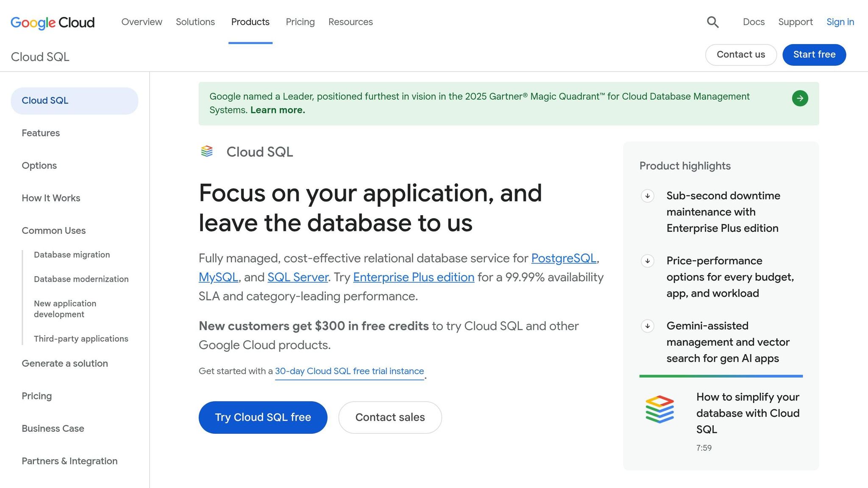The height and width of the screenshot is (488, 868).
Task: Select Cloud SQL in sidebar
Action: coord(75,101)
